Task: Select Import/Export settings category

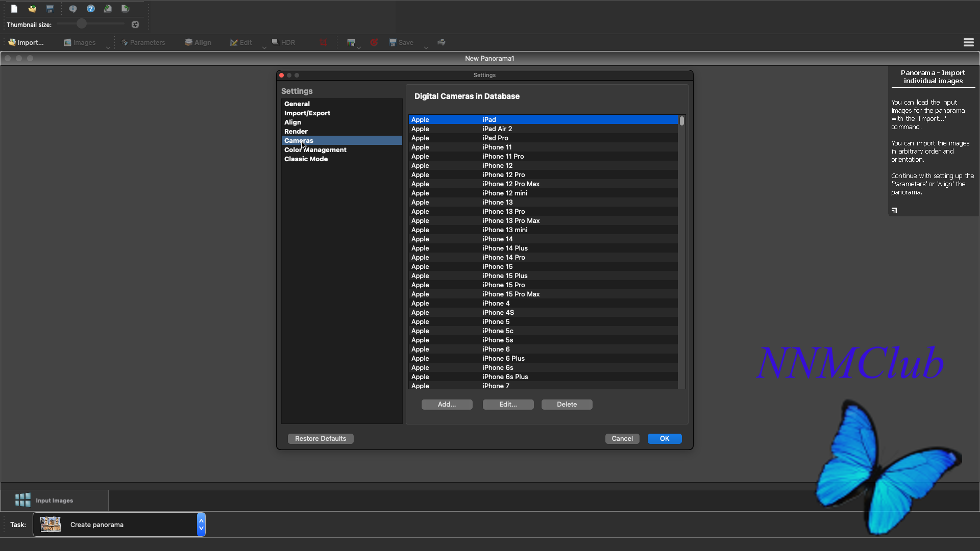Action: click(341, 113)
